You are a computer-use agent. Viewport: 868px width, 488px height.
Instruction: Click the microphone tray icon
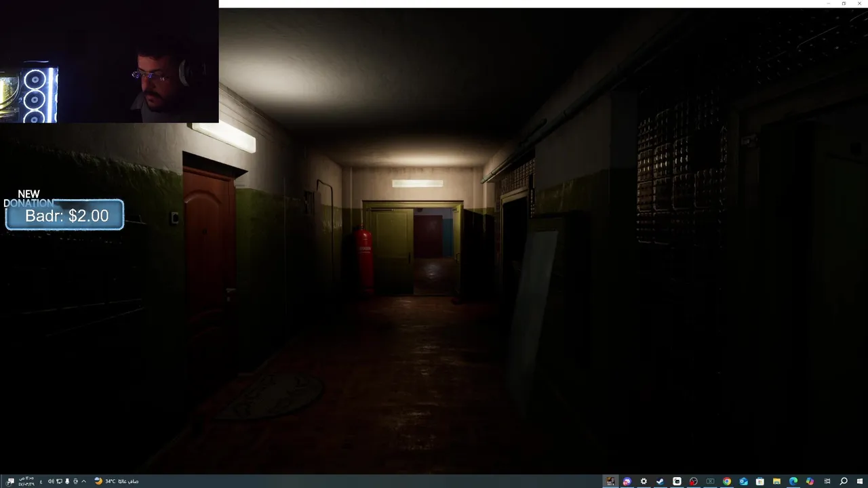point(67,481)
